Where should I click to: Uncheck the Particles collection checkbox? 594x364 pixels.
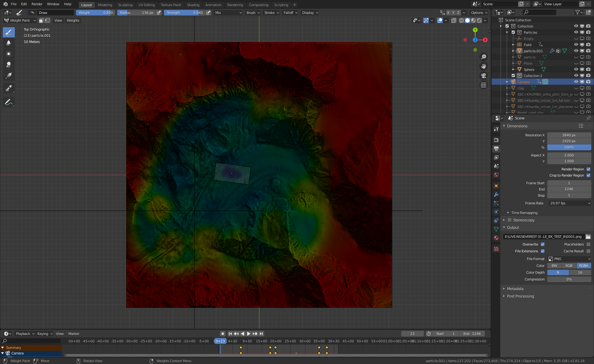(513, 32)
